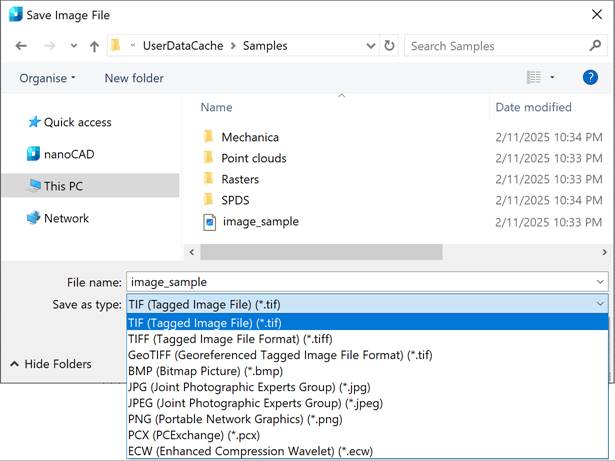Open the help question mark icon
Viewport: 615px width, 461px height.
click(590, 77)
